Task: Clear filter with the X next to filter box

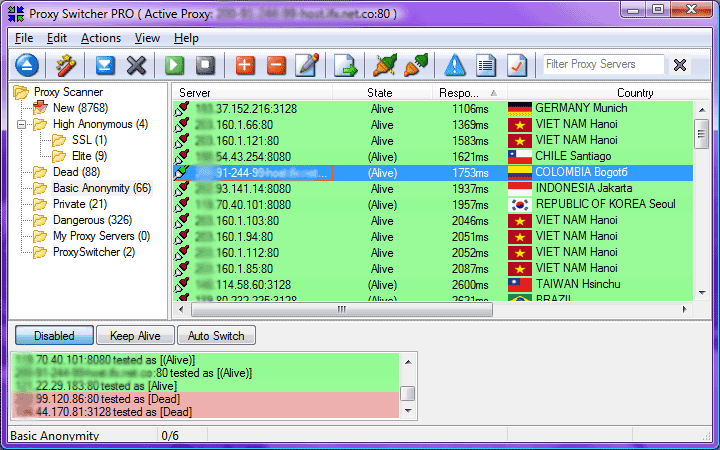Action: click(680, 65)
